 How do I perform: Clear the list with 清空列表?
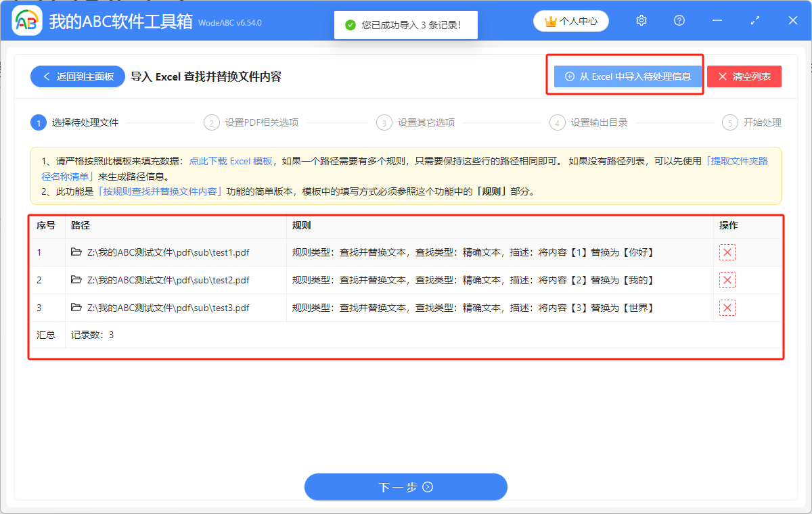tap(744, 76)
